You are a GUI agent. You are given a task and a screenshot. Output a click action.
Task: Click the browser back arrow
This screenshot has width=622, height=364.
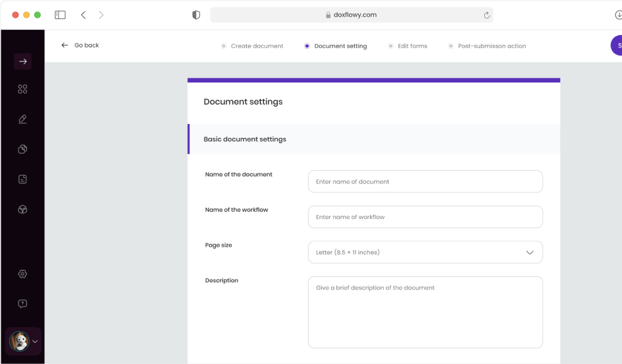click(x=83, y=15)
